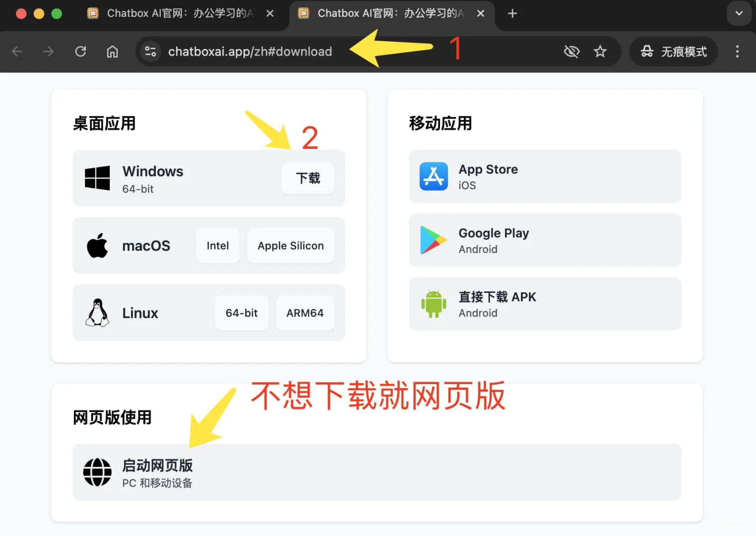Open a new browser tab
756x536 pixels.
512,13
